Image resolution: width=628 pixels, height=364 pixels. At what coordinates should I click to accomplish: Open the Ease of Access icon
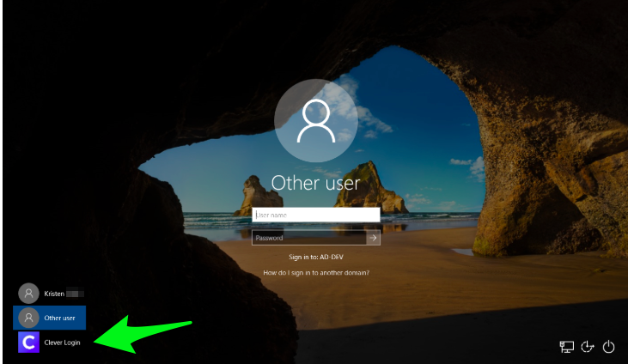[x=588, y=347]
